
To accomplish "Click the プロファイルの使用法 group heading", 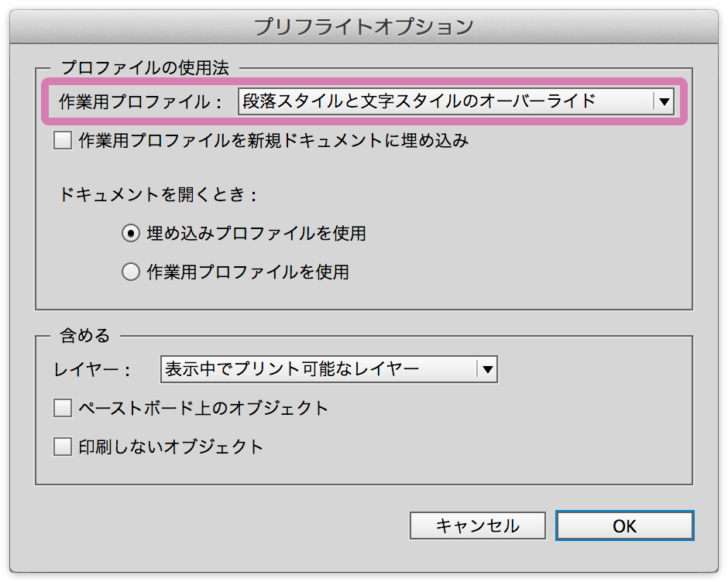I will point(146,68).
